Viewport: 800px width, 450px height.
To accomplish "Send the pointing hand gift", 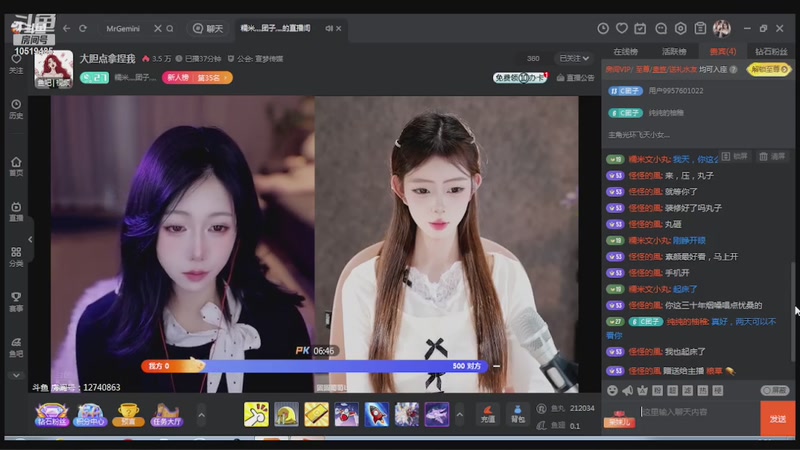I will click(256, 414).
